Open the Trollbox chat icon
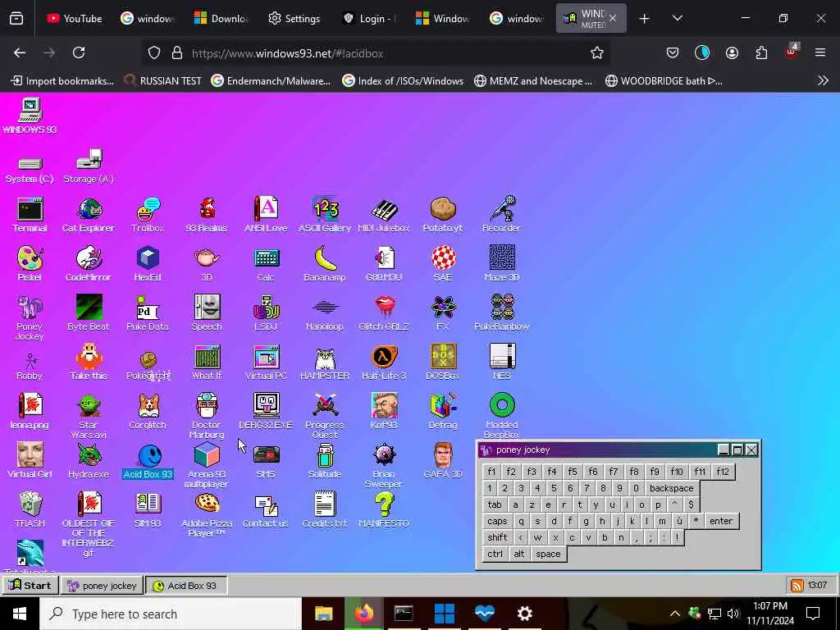840x630 pixels. click(148, 214)
